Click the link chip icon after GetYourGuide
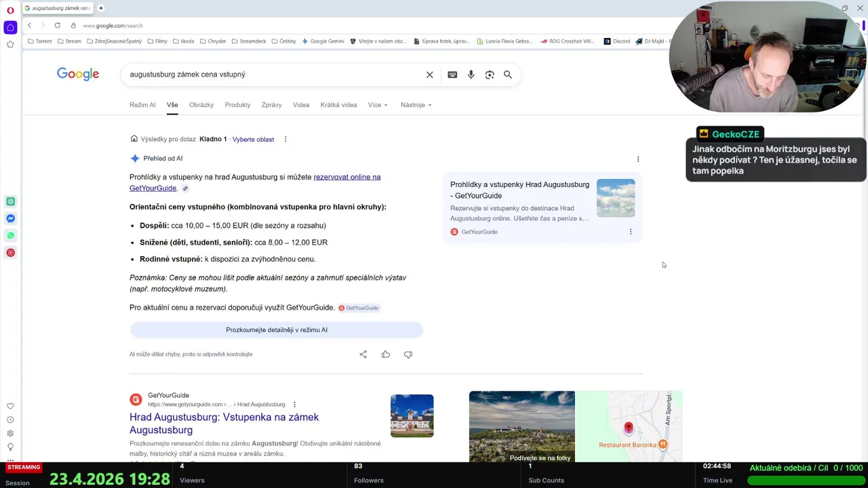 click(185, 188)
